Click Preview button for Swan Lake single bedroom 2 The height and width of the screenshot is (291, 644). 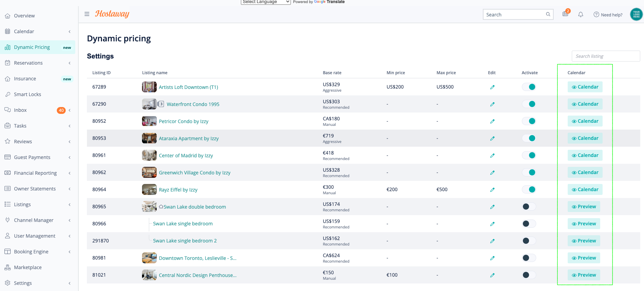(x=584, y=241)
